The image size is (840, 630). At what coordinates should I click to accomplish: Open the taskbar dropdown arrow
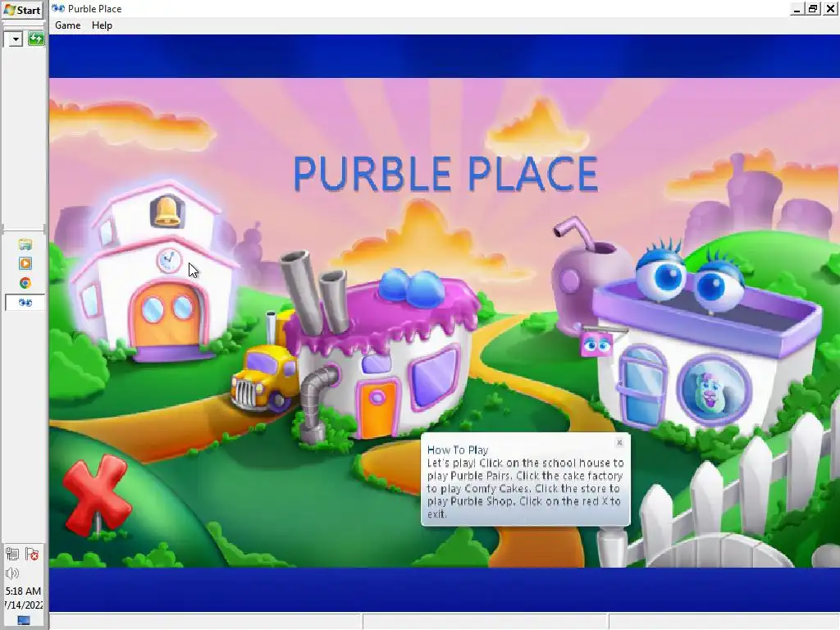15,39
